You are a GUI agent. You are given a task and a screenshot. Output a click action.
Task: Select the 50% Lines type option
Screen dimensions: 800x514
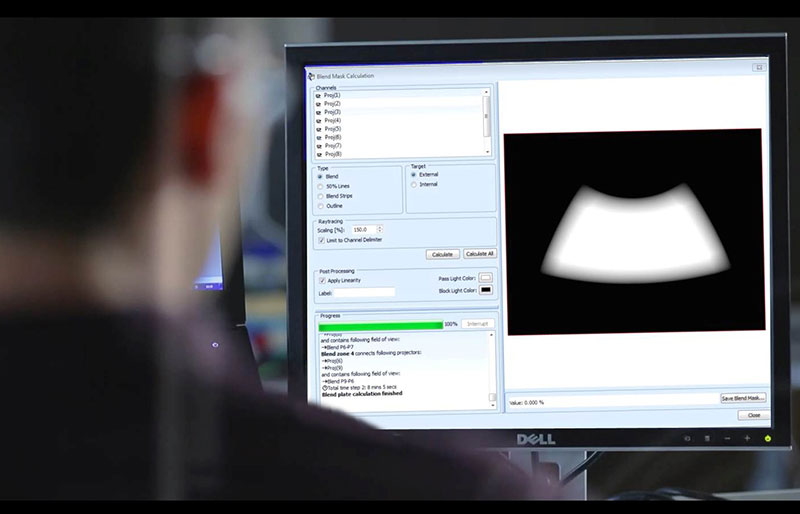(x=320, y=186)
